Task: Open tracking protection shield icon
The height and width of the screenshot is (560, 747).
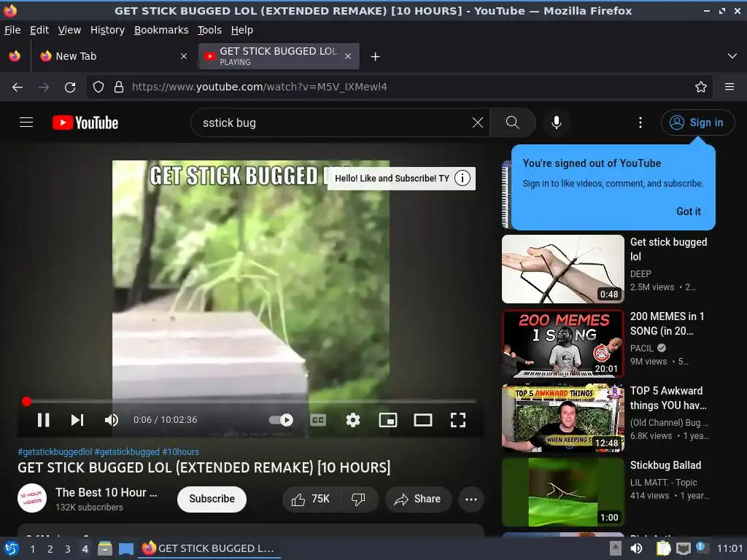Action: click(98, 87)
